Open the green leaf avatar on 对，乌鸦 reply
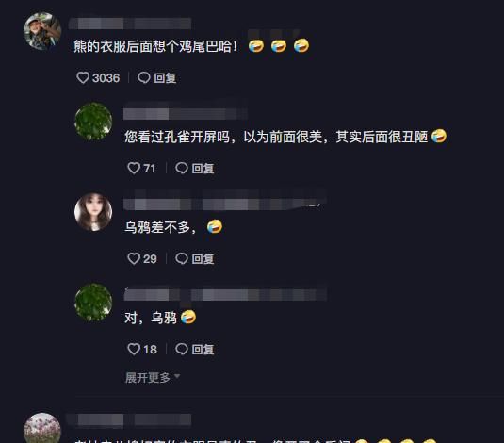Screen dimensions: 504x443 pyautogui.click(x=93, y=303)
